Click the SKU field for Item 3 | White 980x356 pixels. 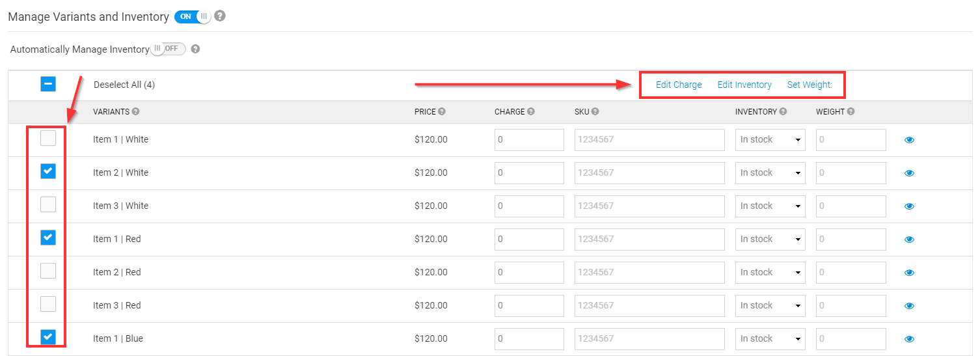coord(649,206)
